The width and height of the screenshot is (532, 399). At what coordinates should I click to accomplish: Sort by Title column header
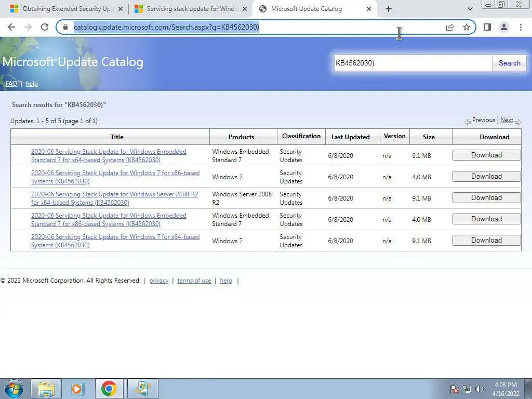pos(117,137)
